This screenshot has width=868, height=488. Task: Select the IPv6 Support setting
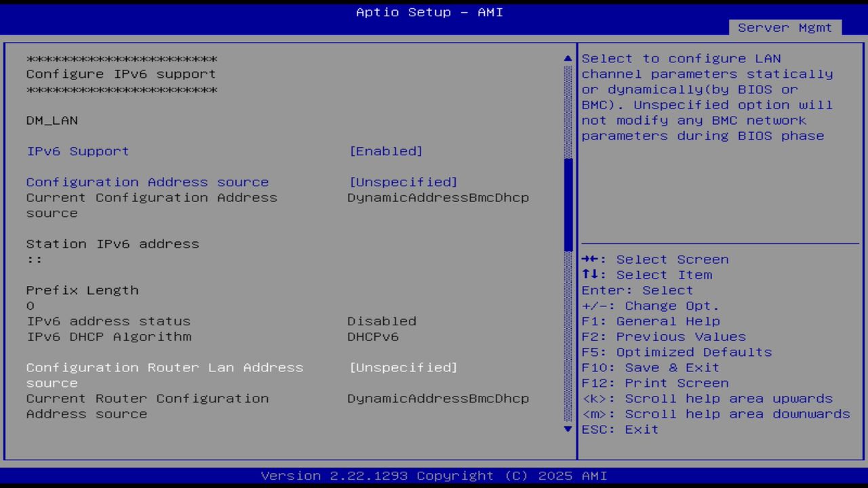point(77,150)
